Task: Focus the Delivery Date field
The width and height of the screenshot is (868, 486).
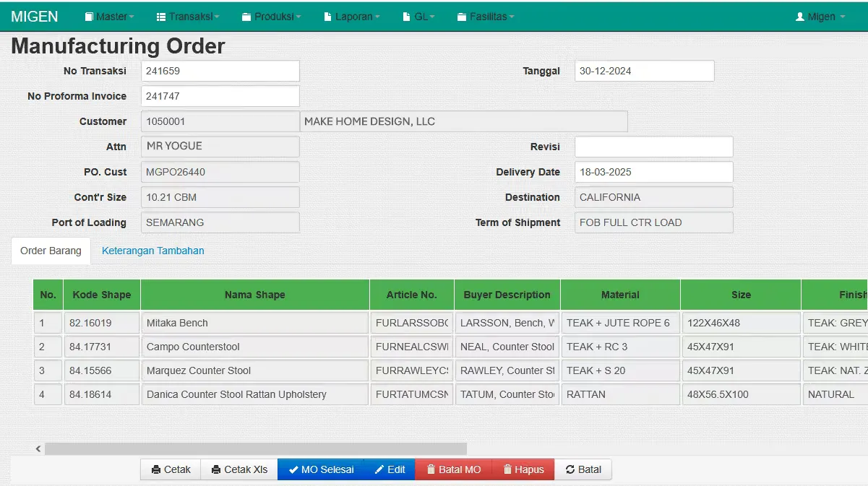Action: click(x=654, y=172)
